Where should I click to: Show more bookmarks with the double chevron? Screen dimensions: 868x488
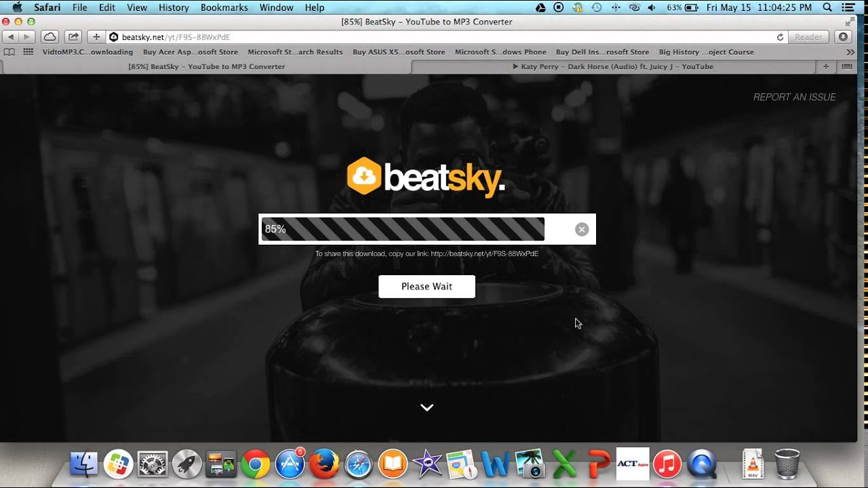coord(850,52)
